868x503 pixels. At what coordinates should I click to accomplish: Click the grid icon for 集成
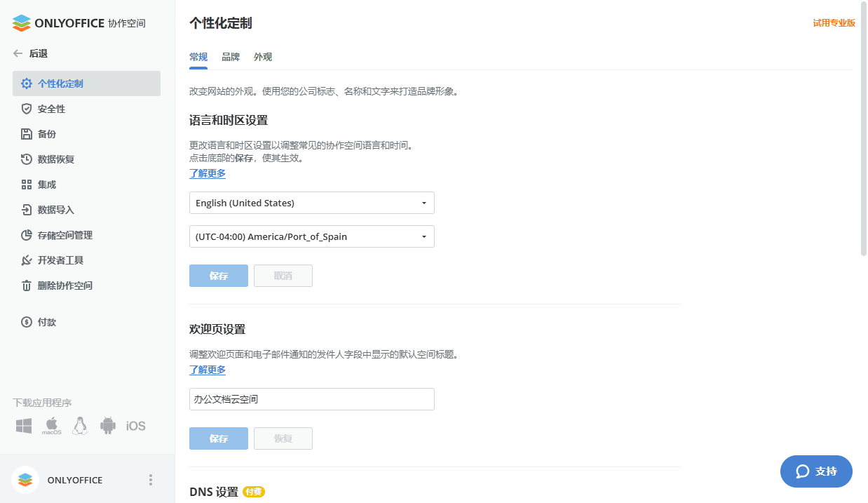(27, 185)
